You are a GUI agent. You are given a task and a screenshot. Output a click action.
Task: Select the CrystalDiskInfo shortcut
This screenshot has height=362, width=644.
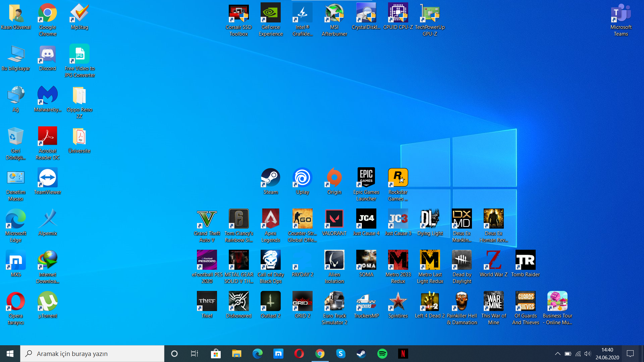click(366, 16)
